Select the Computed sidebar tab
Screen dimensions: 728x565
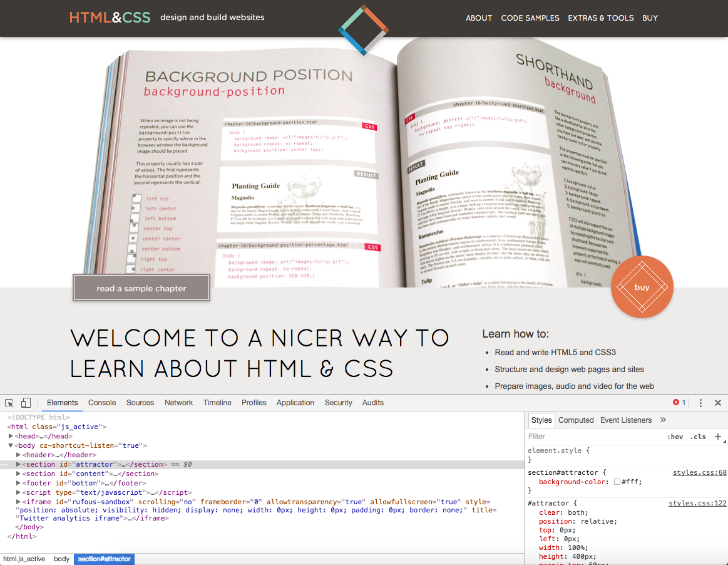point(576,420)
